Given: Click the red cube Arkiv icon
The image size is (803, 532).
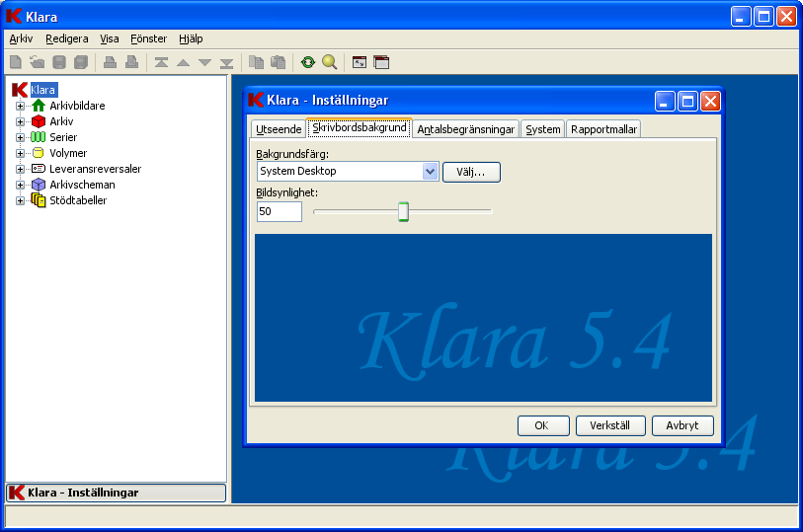Looking at the screenshot, I should tap(39, 121).
